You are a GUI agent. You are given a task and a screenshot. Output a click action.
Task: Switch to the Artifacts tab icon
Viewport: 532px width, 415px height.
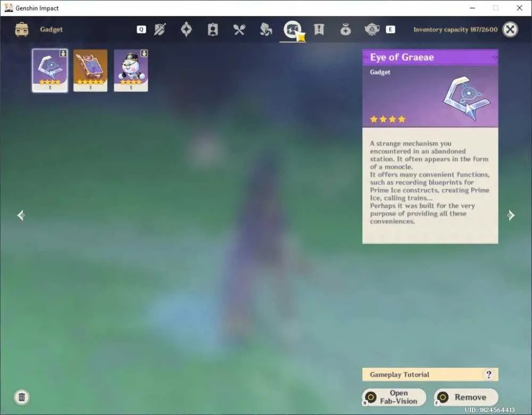(186, 29)
